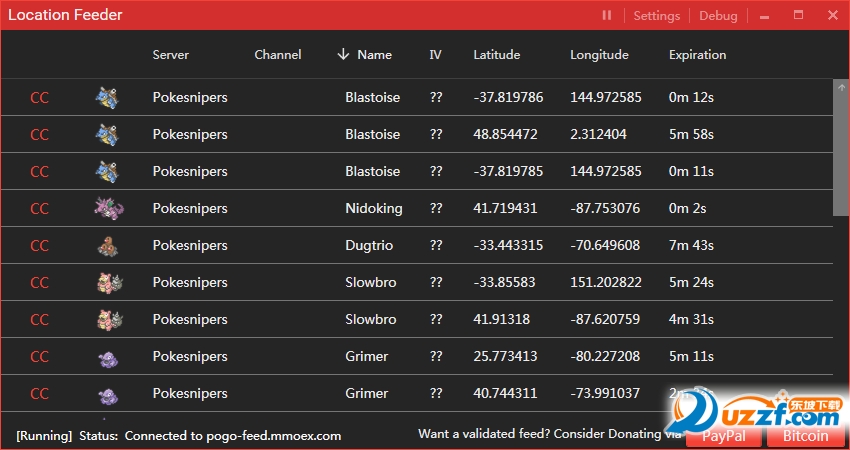This screenshot has width=850, height=450.
Task: Click the vertical scrollbar thumb
Action: [841, 155]
